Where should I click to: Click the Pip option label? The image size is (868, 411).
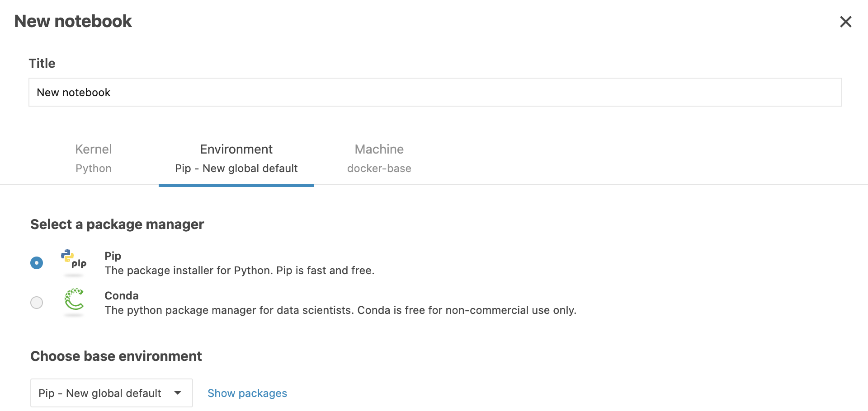(113, 256)
